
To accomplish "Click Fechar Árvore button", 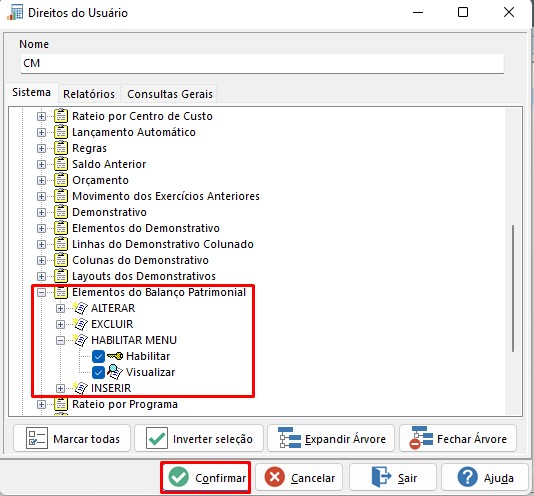I will (x=458, y=439).
